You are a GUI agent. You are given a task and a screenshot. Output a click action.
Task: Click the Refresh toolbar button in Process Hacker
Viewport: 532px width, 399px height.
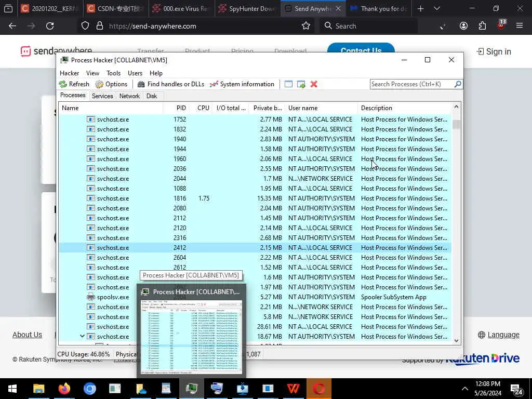point(74,84)
